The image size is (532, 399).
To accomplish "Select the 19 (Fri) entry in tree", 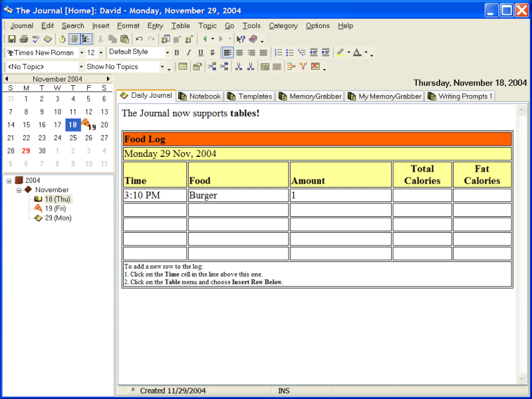I will (55, 209).
